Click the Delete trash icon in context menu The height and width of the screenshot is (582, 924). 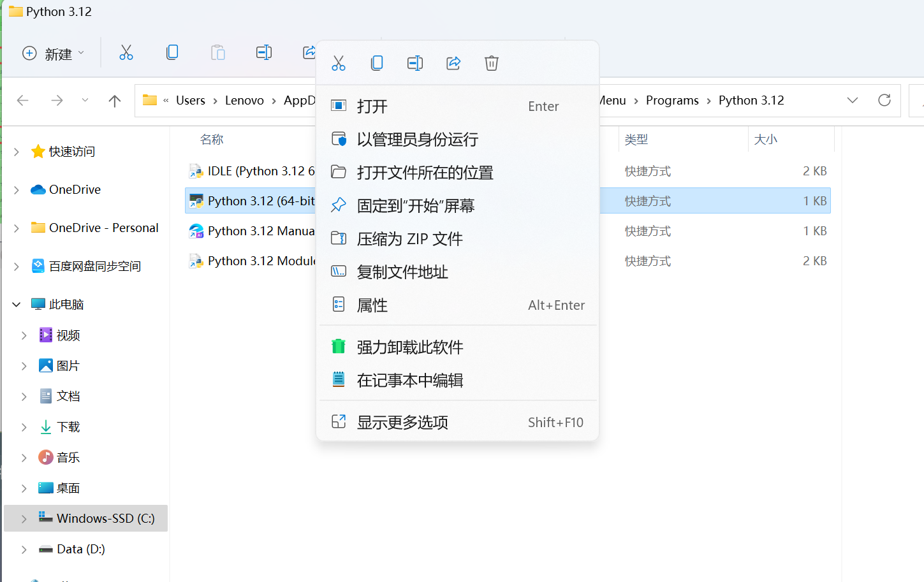tap(492, 63)
